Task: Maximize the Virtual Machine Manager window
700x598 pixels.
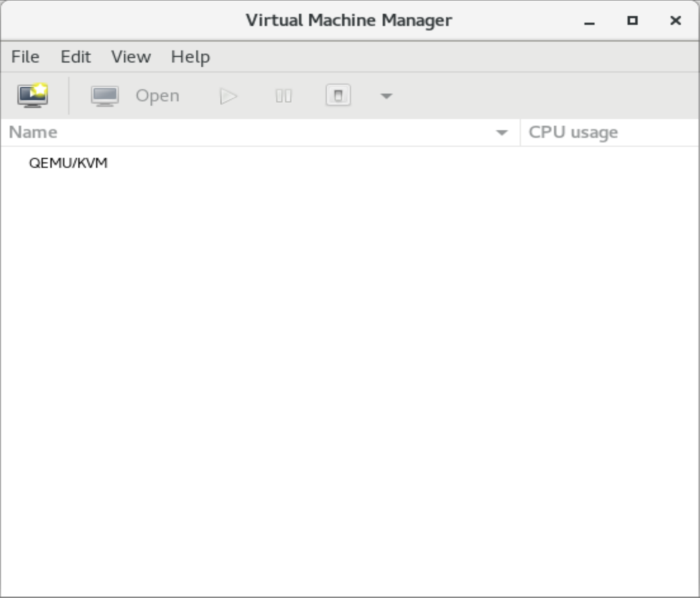Action: coord(632,20)
